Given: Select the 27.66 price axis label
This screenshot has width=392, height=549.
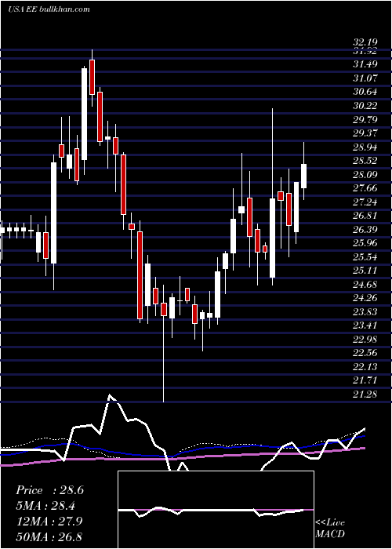Looking at the screenshot, I should click(365, 188).
